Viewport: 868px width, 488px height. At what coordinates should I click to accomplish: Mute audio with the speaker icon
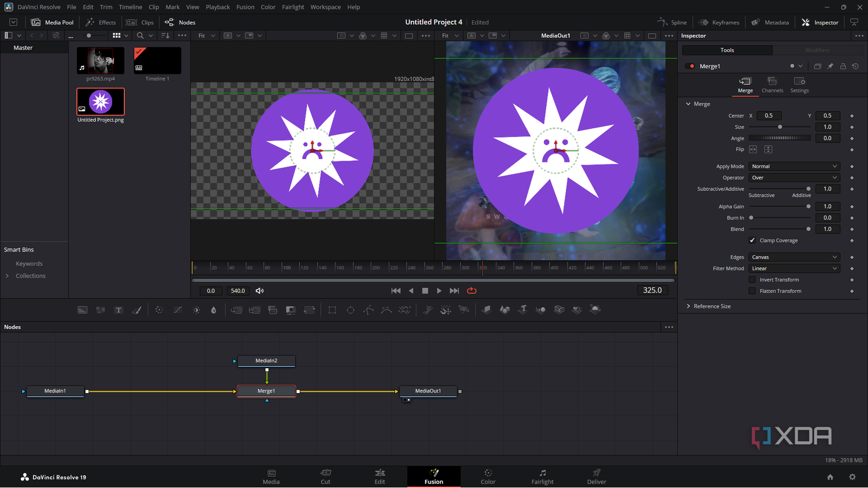pos(260,291)
